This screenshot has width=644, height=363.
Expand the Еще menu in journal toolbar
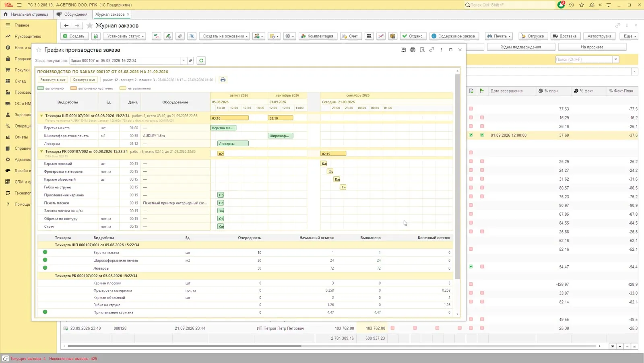tap(630, 36)
